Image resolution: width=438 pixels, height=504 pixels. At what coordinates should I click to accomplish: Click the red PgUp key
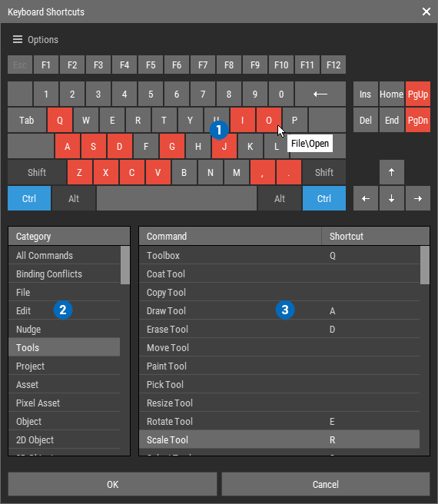coord(418,94)
